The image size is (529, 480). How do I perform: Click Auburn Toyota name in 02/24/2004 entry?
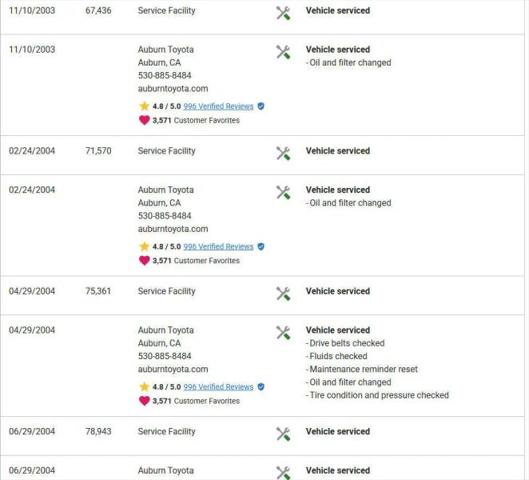pyautogui.click(x=166, y=190)
